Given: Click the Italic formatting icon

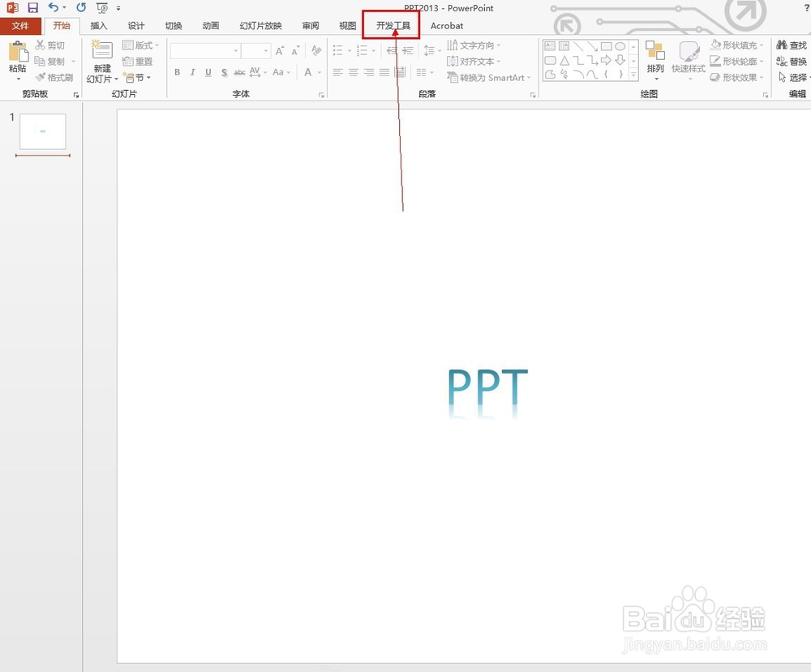Looking at the screenshot, I should (192, 72).
